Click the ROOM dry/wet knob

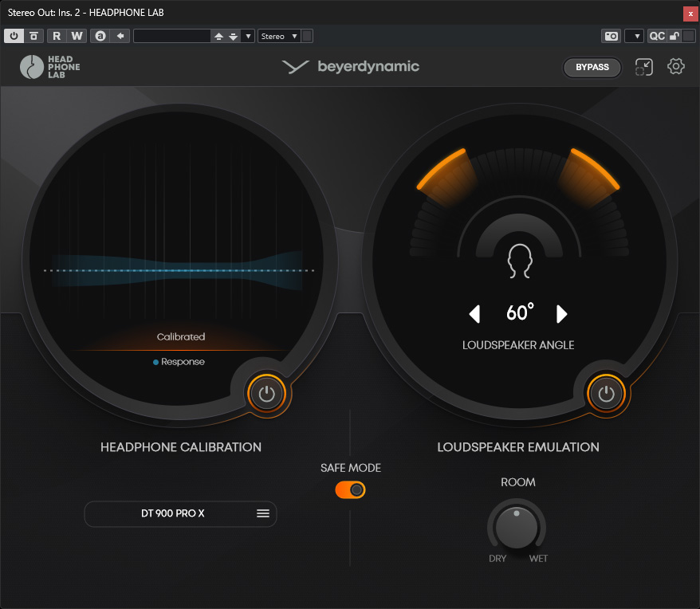coord(517,527)
